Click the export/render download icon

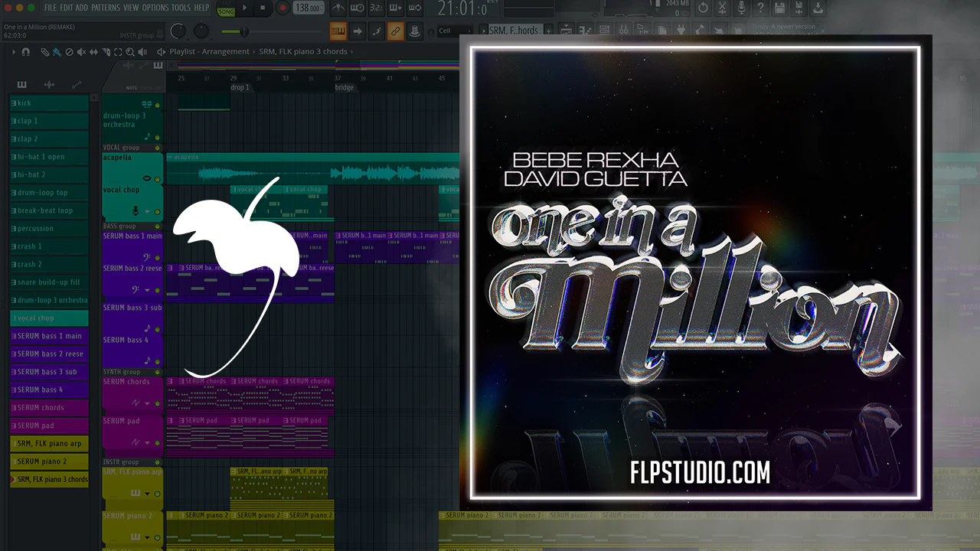[x=818, y=8]
